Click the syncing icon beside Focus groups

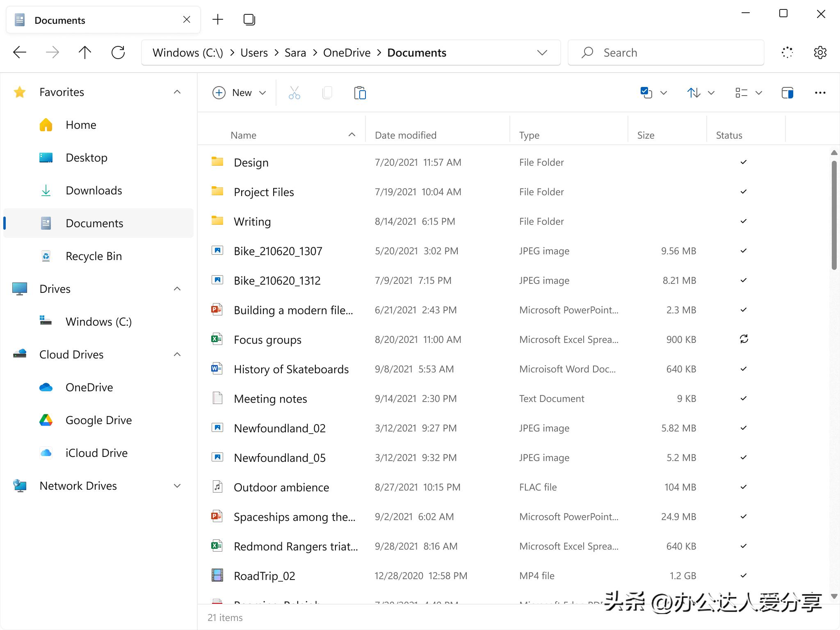[744, 339]
